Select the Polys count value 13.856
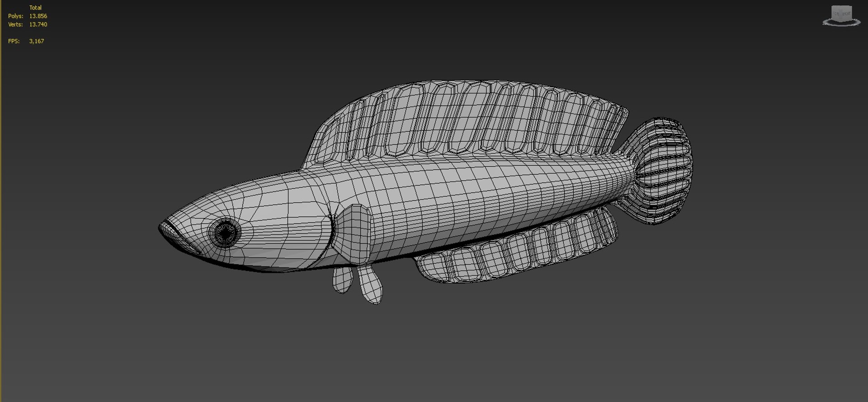Screen dimensions: 868x402 click(38, 16)
